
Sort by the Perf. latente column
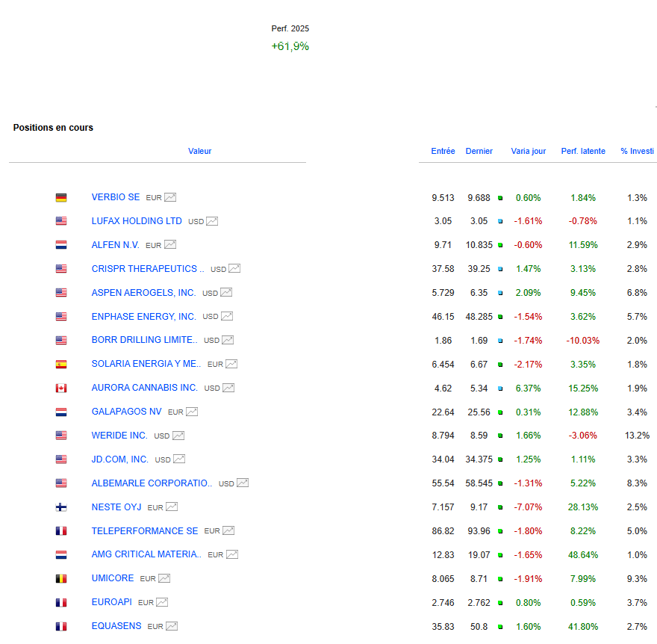pyautogui.click(x=583, y=151)
